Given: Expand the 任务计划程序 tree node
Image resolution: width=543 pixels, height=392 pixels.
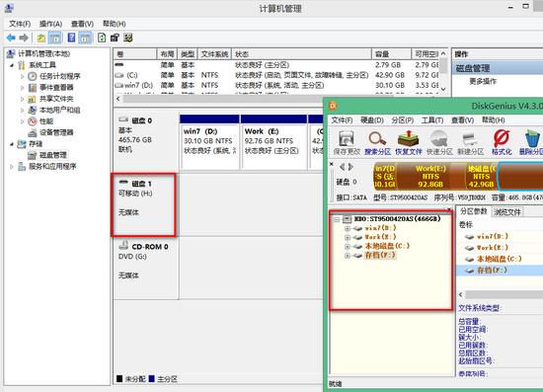Looking at the screenshot, I should click(22, 76).
